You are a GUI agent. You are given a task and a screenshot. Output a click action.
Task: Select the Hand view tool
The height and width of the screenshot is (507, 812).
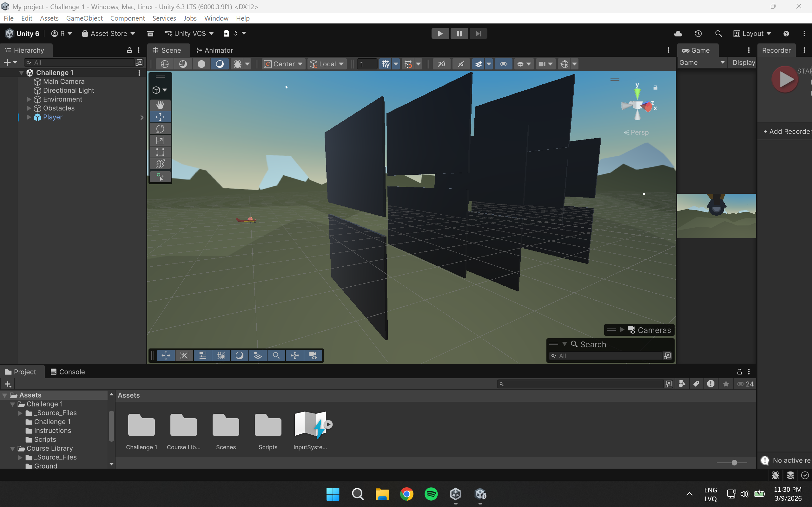160,105
